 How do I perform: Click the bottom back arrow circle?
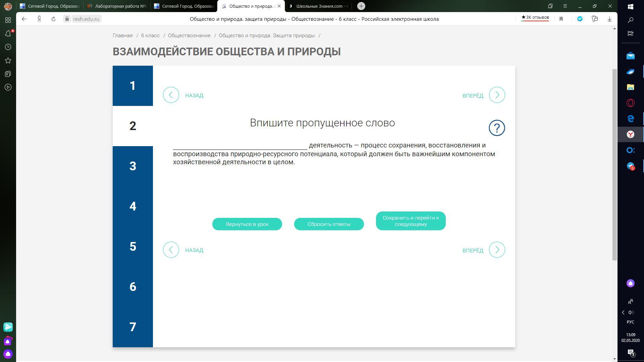click(171, 250)
